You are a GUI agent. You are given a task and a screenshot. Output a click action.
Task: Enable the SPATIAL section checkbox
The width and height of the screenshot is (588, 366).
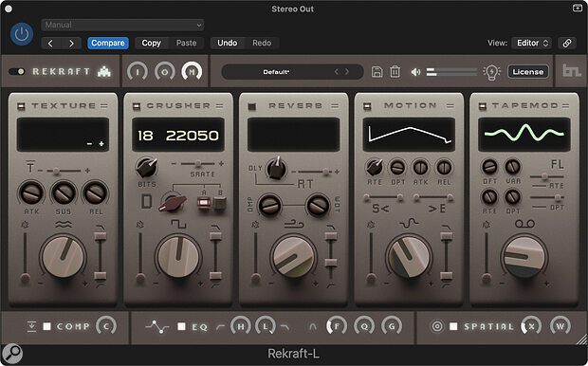453,326
